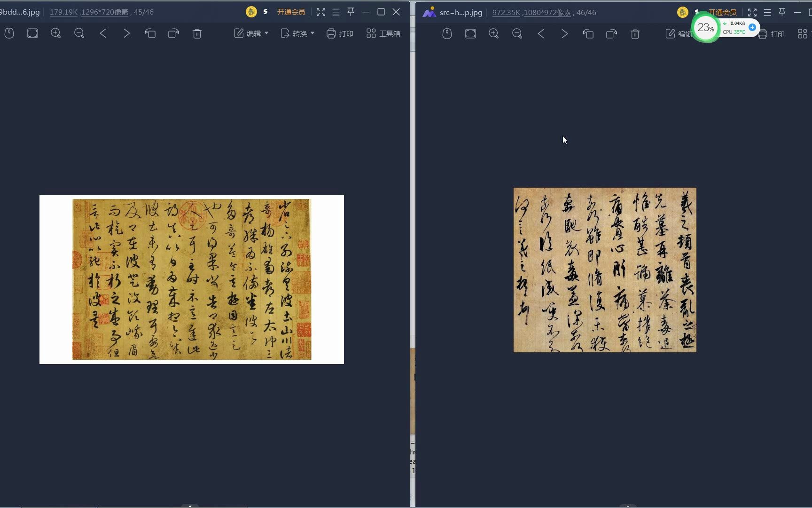
Task: Click the mouse-mode icon in left window toolbar
Action: point(9,33)
